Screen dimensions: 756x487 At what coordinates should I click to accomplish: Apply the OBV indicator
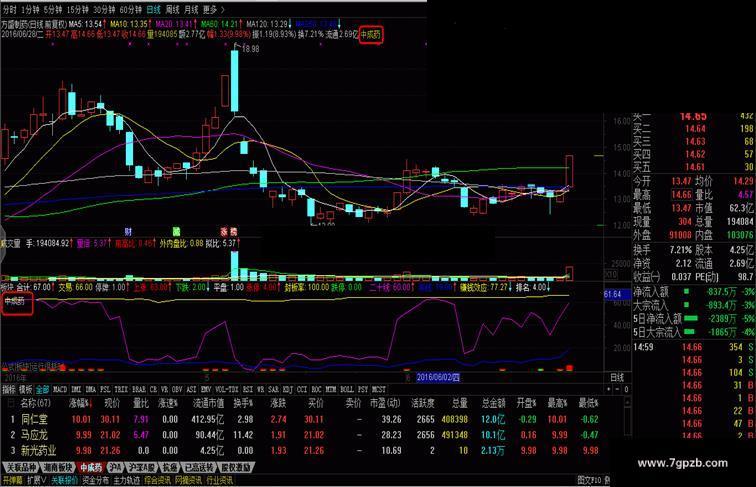pos(177,390)
